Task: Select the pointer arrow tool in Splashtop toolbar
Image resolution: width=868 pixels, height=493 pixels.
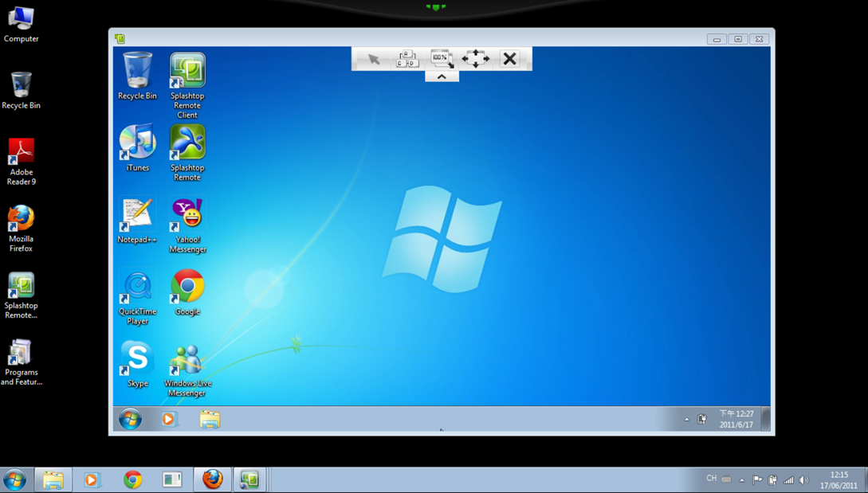Action: point(374,59)
